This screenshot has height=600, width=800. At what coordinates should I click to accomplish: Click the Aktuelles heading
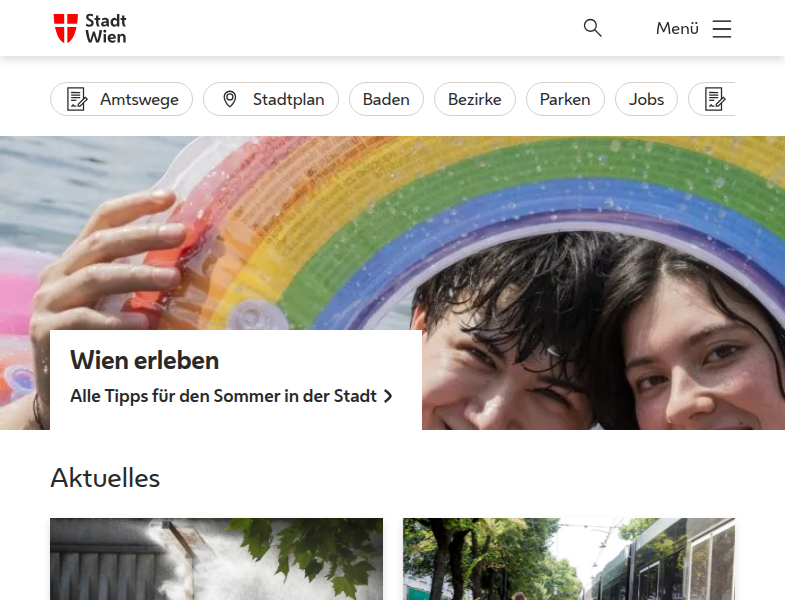coord(105,478)
